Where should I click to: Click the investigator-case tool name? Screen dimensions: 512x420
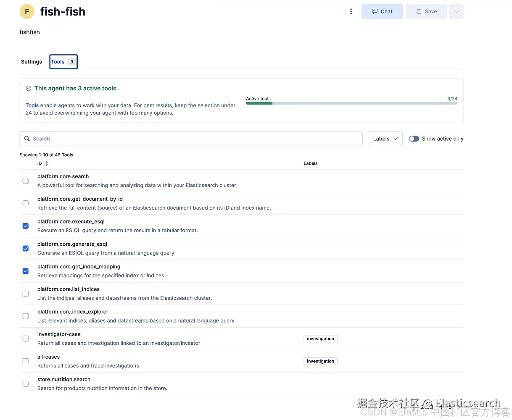[59, 334]
